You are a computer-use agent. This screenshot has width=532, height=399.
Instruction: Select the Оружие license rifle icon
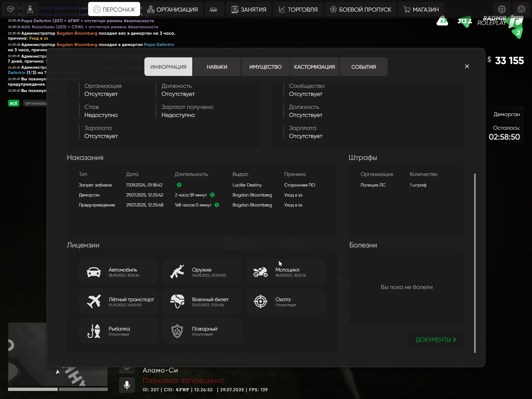(x=177, y=272)
